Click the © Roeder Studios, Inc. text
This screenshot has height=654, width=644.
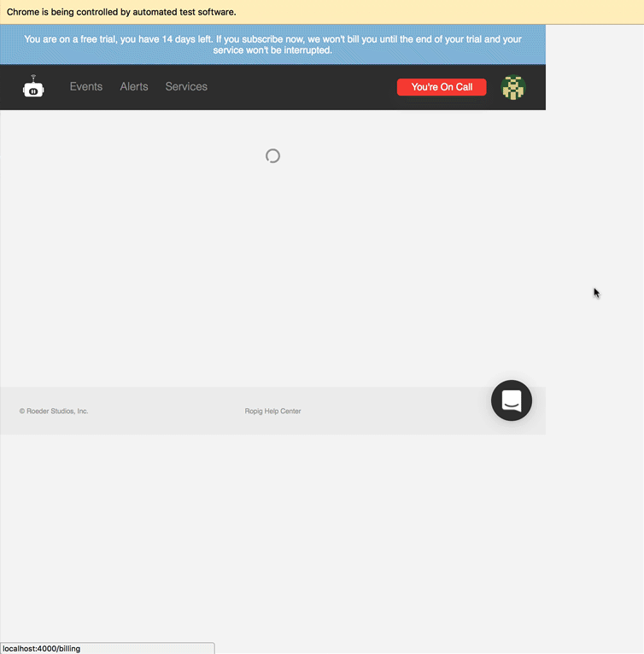54,411
